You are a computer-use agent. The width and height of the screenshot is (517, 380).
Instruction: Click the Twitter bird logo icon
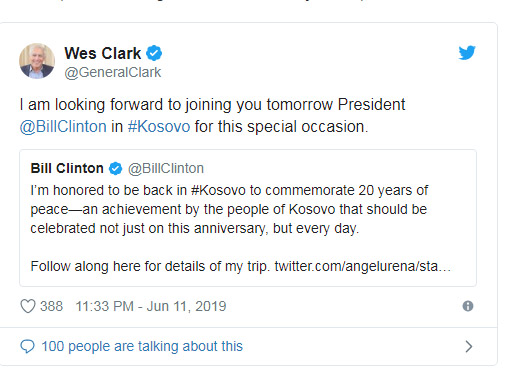click(467, 53)
